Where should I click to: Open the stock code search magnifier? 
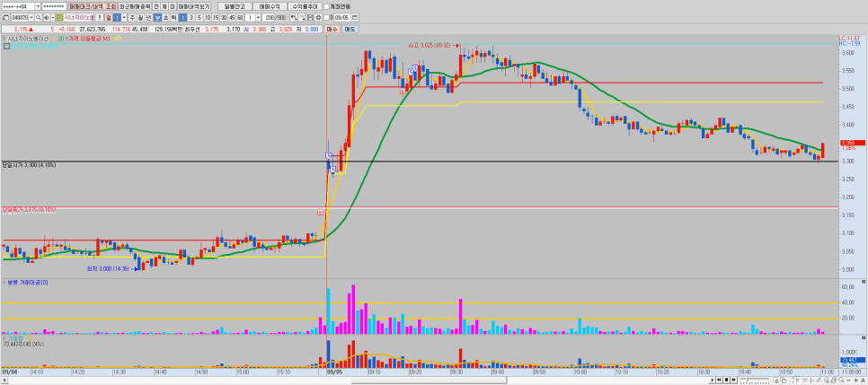[39, 18]
